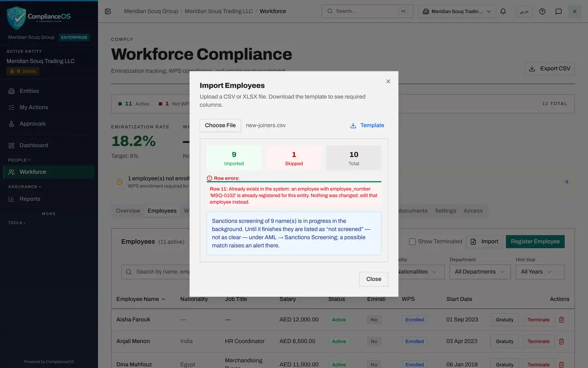588x368 pixels.
Task: Click the Choose File button
Action: (x=220, y=125)
